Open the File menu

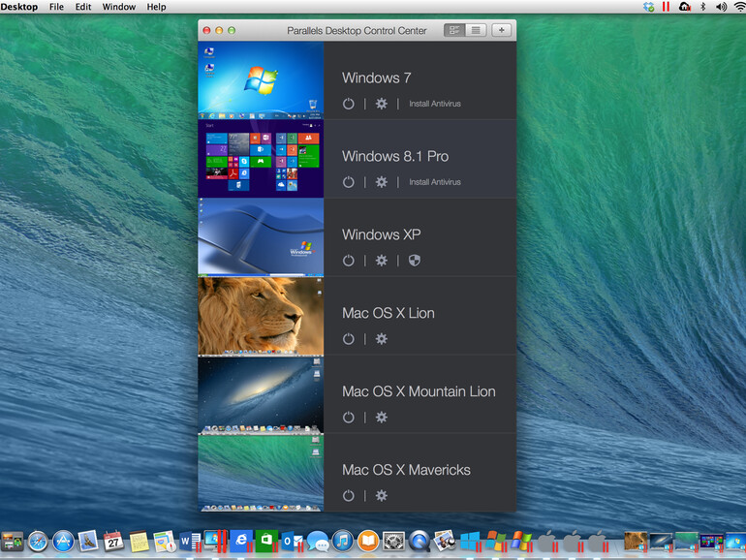pyautogui.click(x=56, y=7)
